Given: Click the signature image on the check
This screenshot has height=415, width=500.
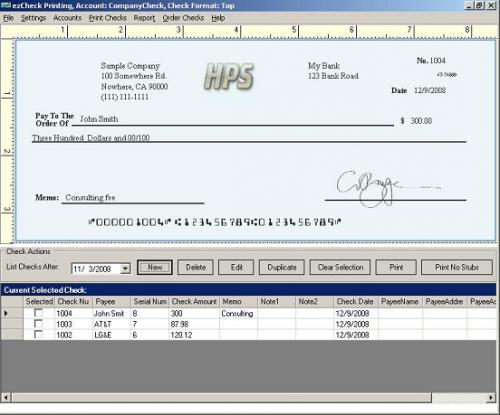Looking at the screenshot, I should click(x=388, y=188).
